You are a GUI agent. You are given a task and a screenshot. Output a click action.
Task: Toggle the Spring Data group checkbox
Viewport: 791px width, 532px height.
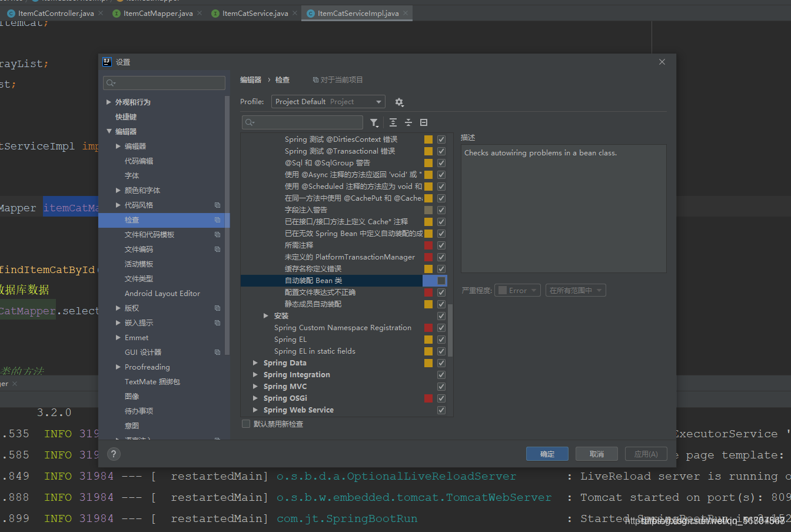point(441,363)
